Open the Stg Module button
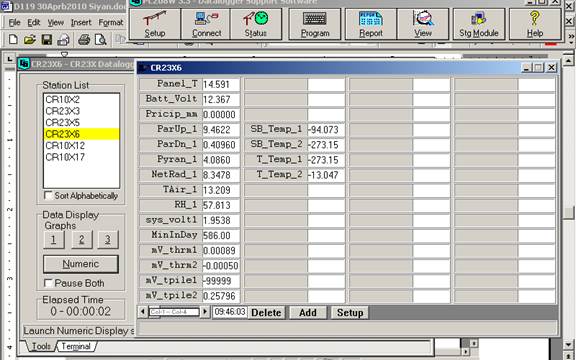This screenshot has height=360, width=576. click(479, 24)
